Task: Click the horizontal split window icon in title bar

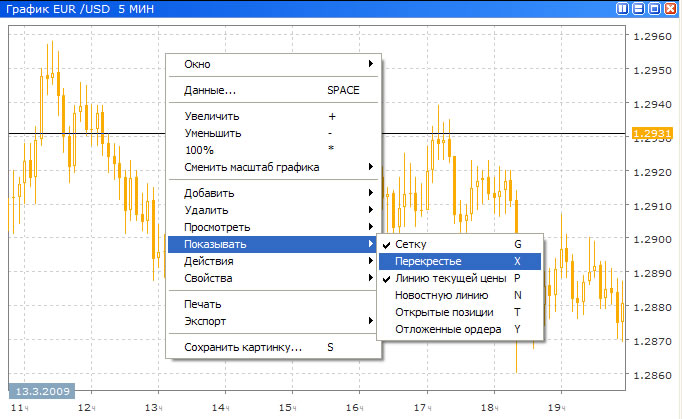Action: pos(639,8)
